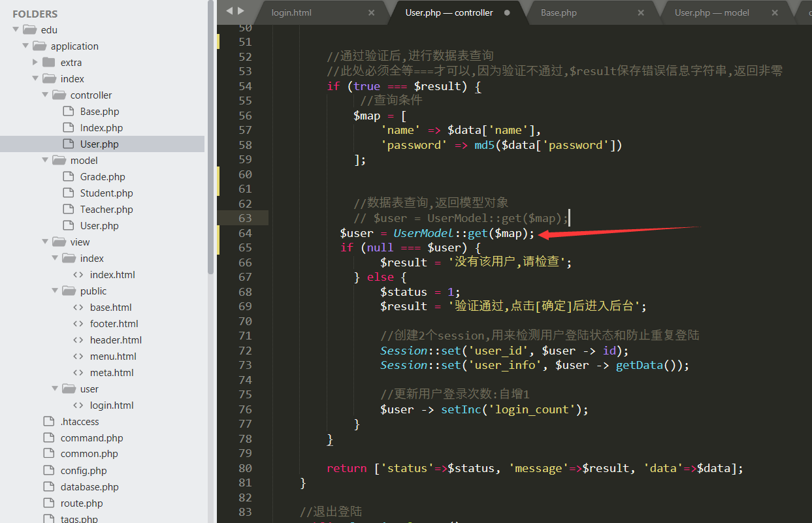Click the forward navigation arrow icon

(x=240, y=10)
